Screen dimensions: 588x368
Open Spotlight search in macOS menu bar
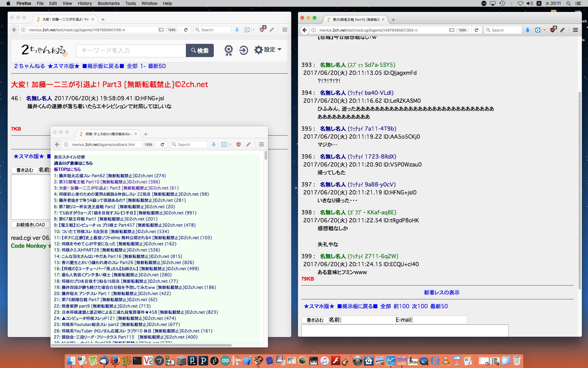[x=568, y=3]
